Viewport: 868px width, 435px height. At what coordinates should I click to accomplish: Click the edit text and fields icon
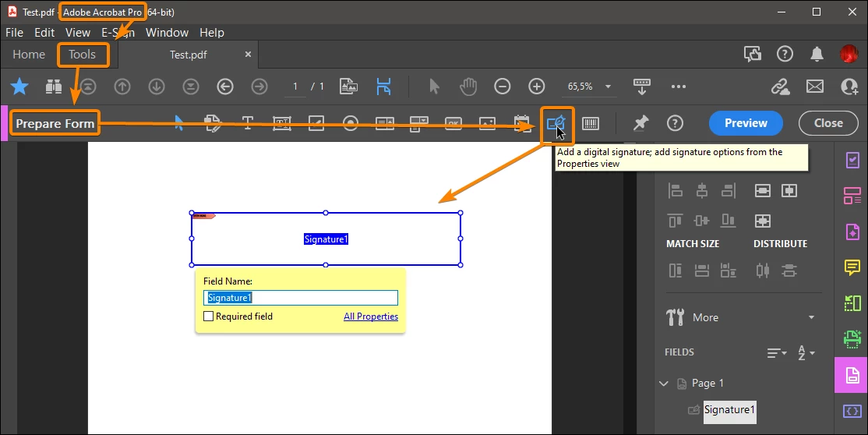pos(213,123)
